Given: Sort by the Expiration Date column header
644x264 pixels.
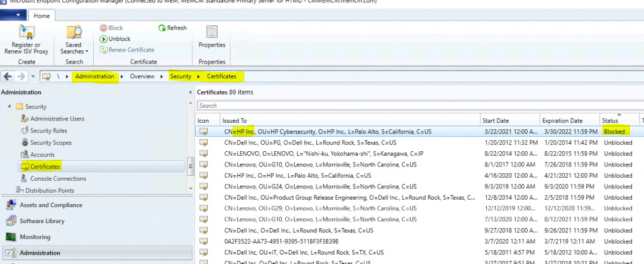Looking at the screenshot, I should (570, 120).
